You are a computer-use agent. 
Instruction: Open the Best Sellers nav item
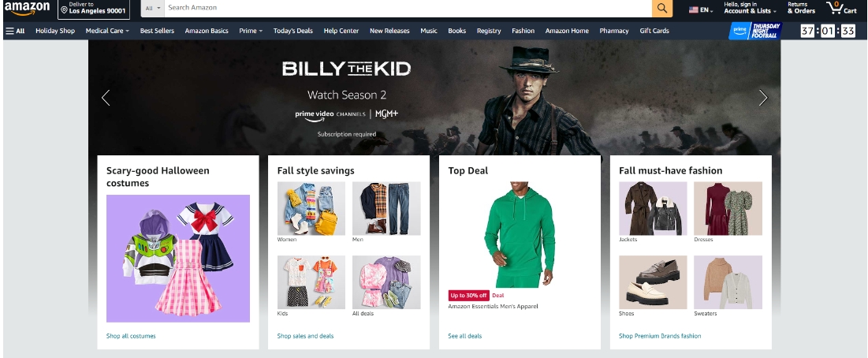pos(157,31)
